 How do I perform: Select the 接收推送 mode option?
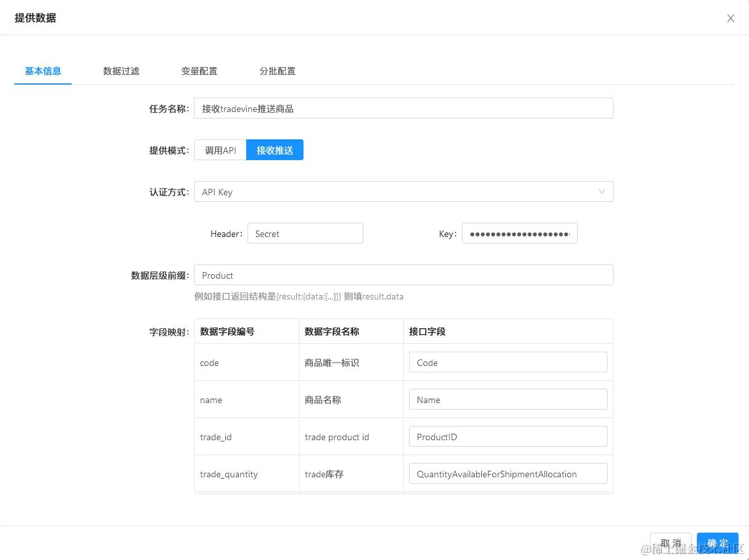(275, 150)
